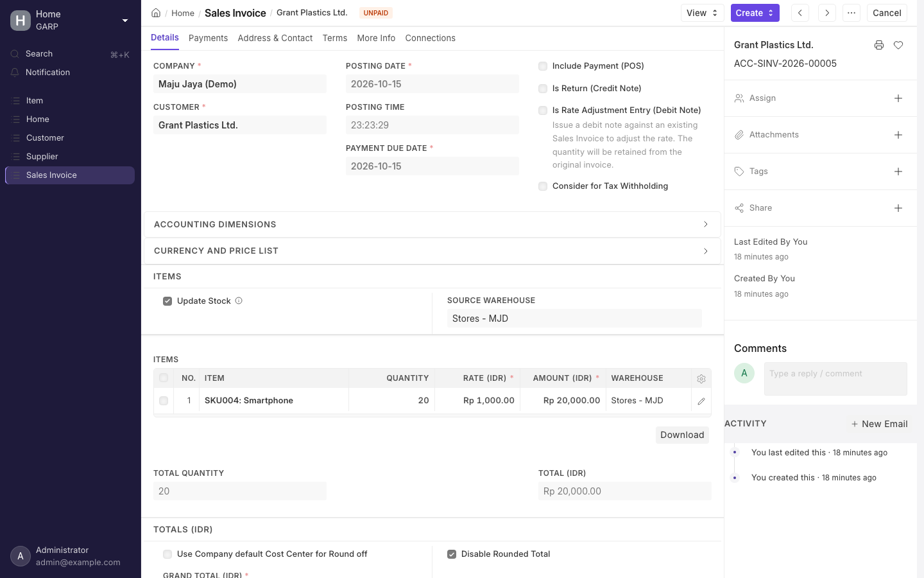The height and width of the screenshot is (578, 924).
Task: Switch to the Payments tab
Action: 208,39
